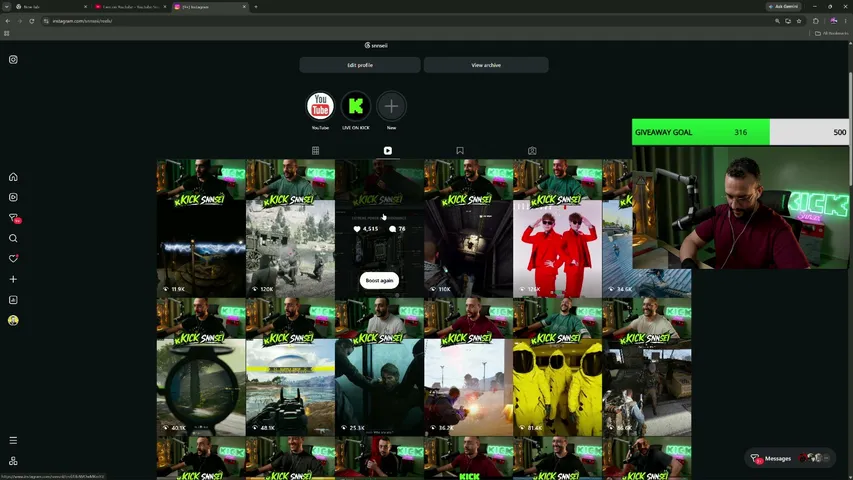Viewport: 853px width, 480px height.
Task: Switch to the Tagged photos tab
Action: [532, 151]
